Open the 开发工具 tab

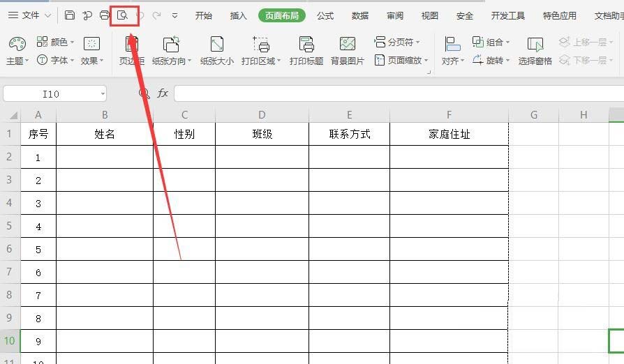coord(508,15)
